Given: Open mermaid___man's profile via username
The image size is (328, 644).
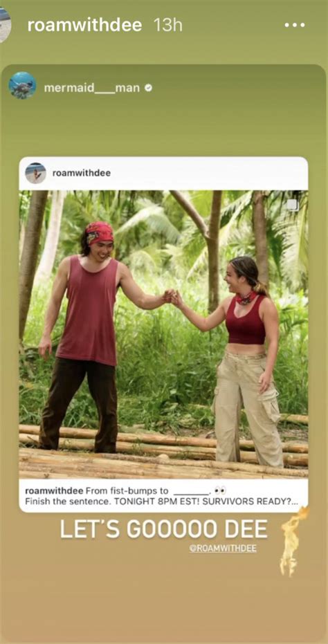Looking at the screenshot, I should point(91,88).
